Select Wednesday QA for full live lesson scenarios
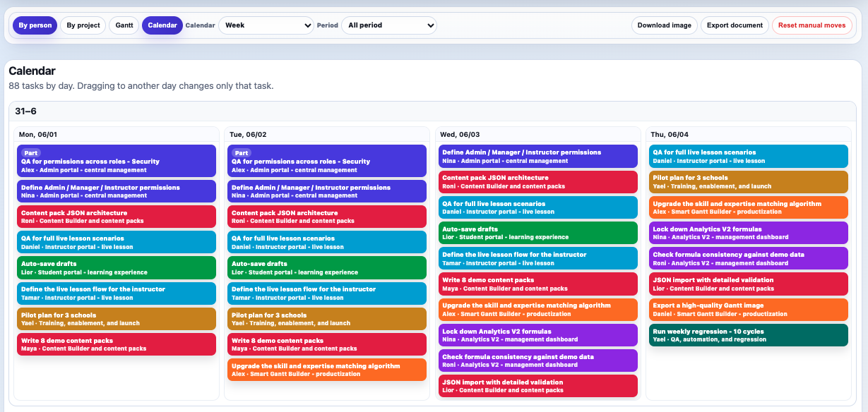The height and width of the screenshot is (412, 868). point(537,207)
